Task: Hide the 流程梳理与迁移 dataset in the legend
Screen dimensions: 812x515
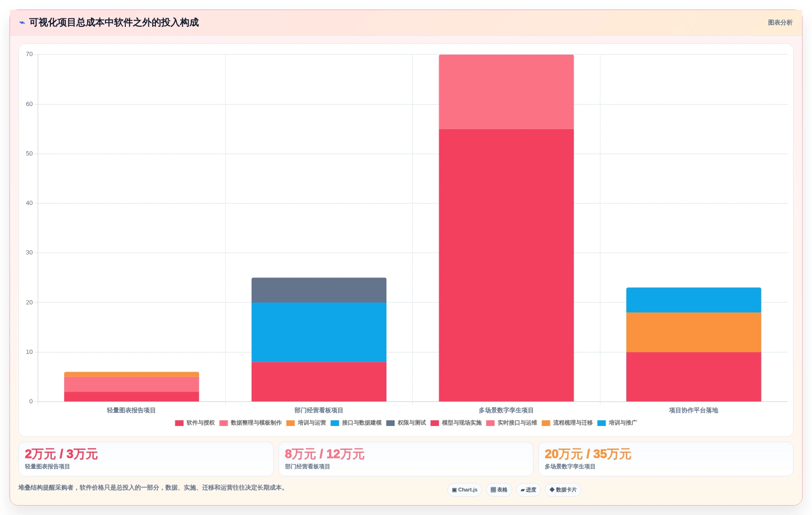Action: point(567,423)
